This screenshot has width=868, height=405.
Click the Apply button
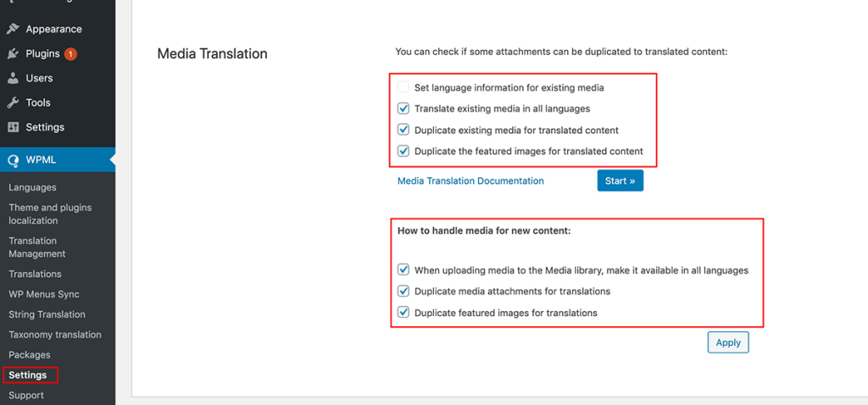(x=728, y=342)
